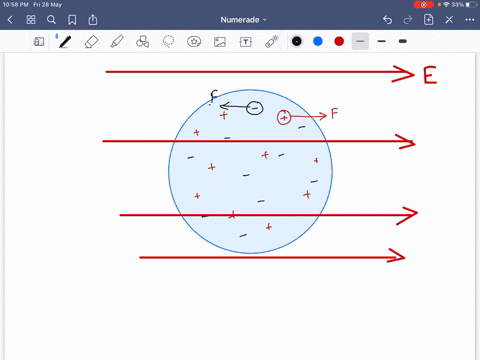
Task: Select the Lasso selection tool
Action: click(168, 42)
